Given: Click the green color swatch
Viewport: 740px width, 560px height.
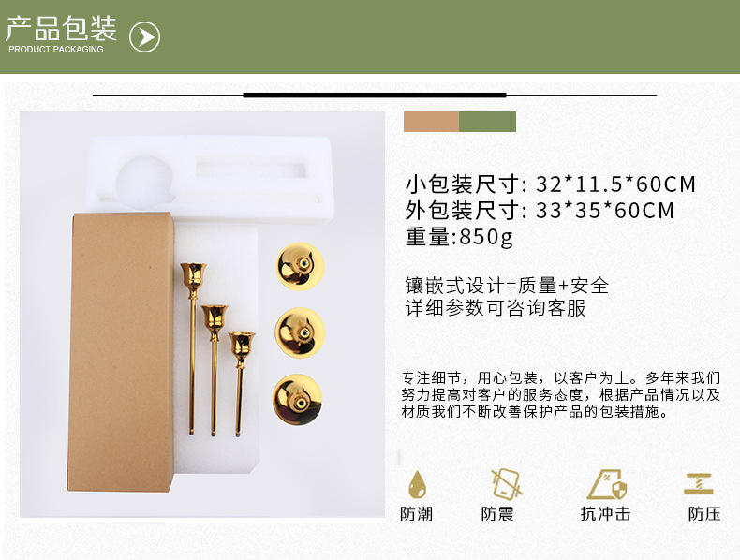Looking at the screenshot, I should [487, 122].
